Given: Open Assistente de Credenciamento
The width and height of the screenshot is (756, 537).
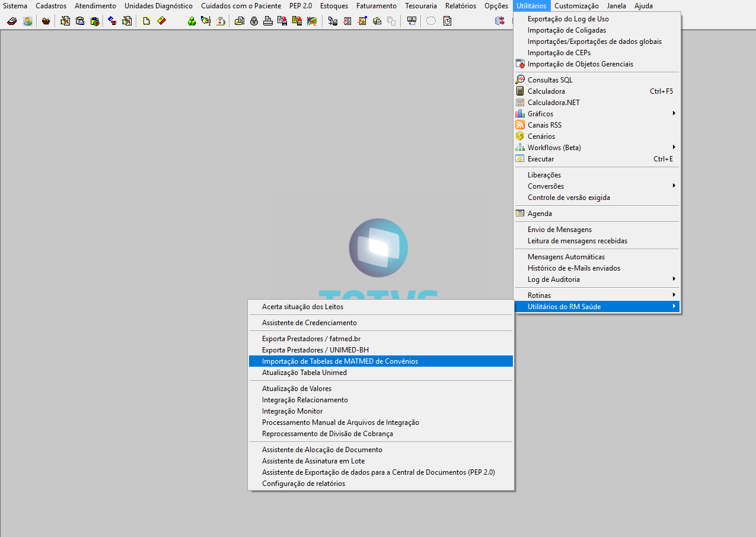Looking at the screenshot, I should [x=381, y=323].
